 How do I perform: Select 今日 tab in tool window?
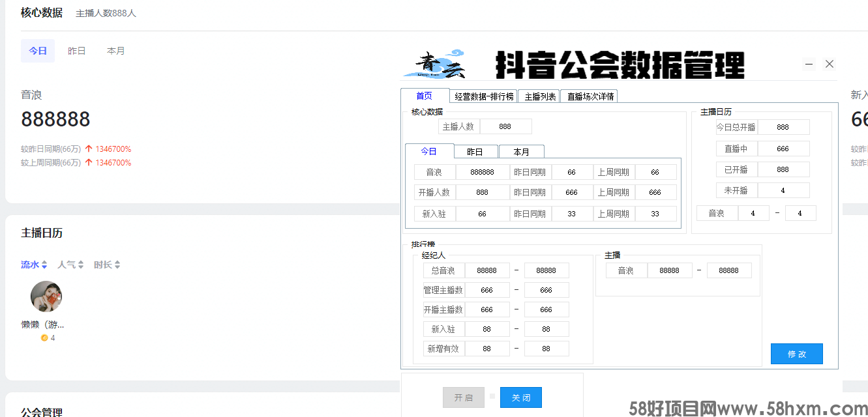(x=429, y=151)
